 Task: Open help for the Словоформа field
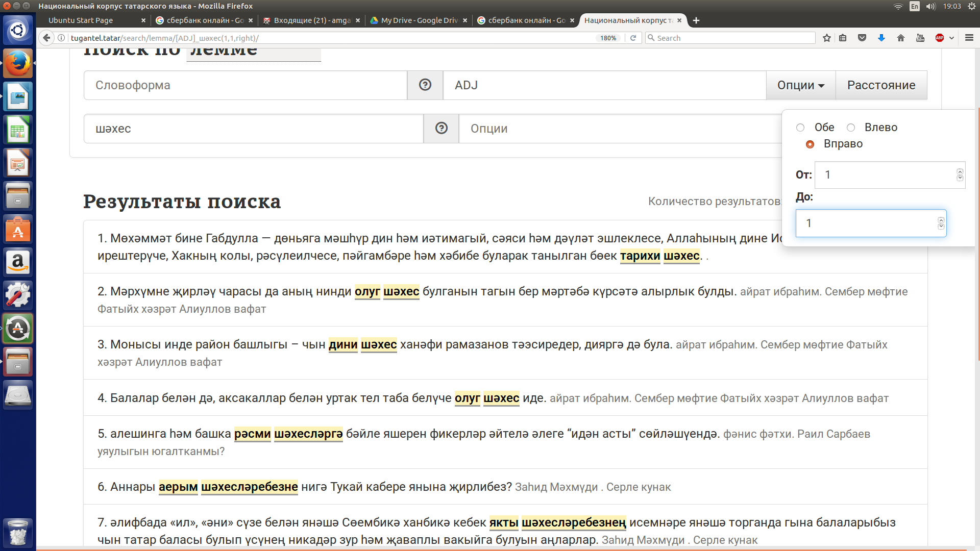tap(425, 85)
